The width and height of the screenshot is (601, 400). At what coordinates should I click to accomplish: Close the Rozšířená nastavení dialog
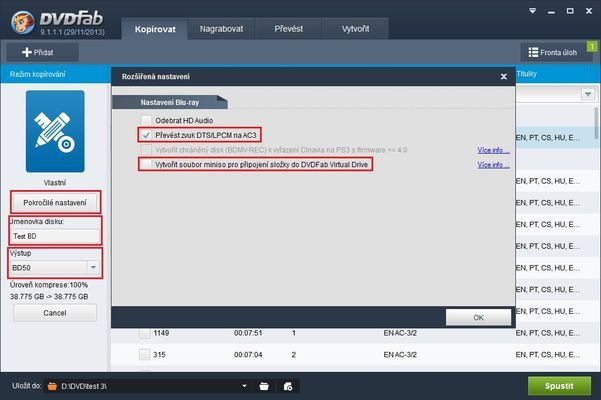[504, 77]
